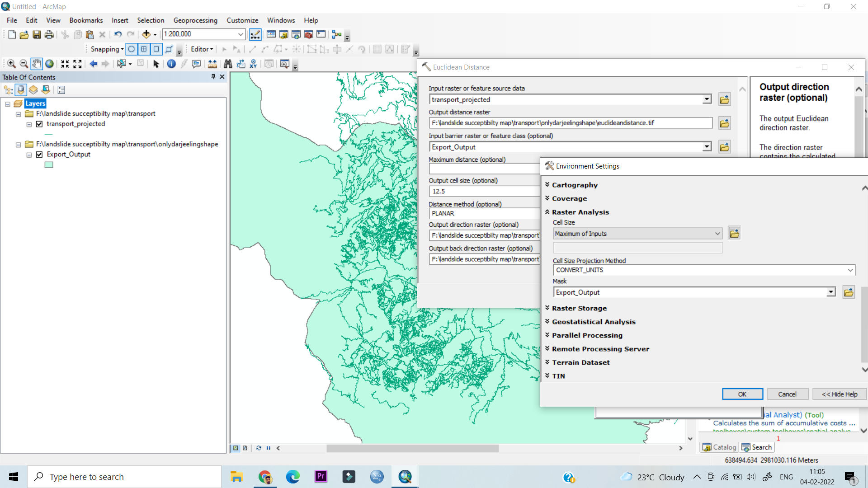Open the ArcToolbox window
Viewport: 868px width, 488px height.
pos(308,34)
